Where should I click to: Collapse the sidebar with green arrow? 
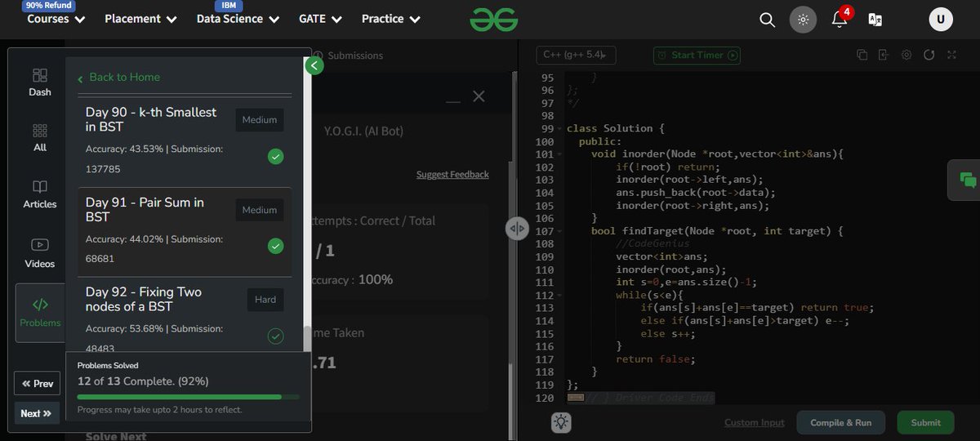(314, 66)
